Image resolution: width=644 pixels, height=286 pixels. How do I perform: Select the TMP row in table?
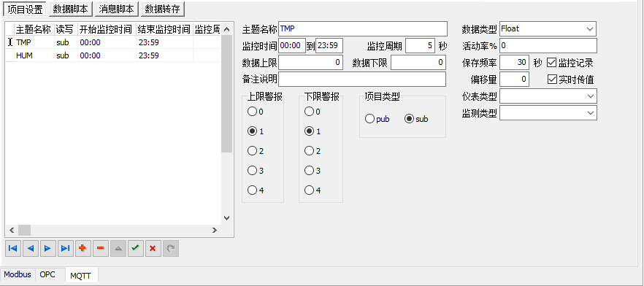click(113, 42)
